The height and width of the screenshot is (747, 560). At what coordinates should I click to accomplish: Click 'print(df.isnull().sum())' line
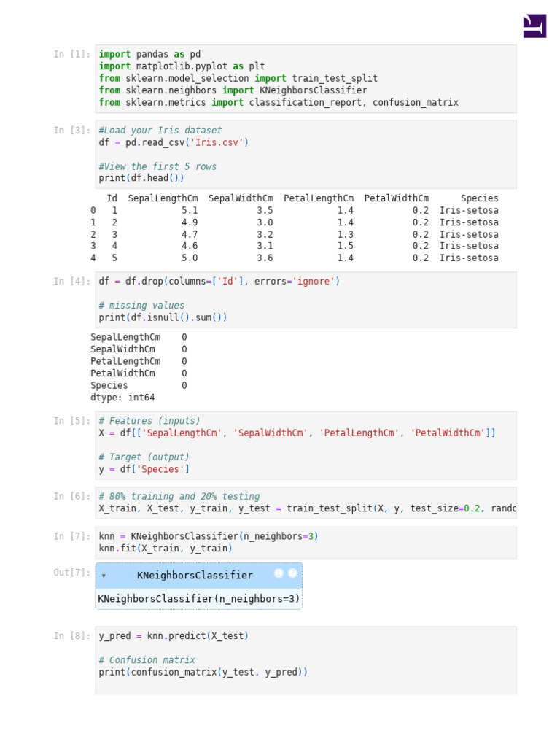[163, 318]
